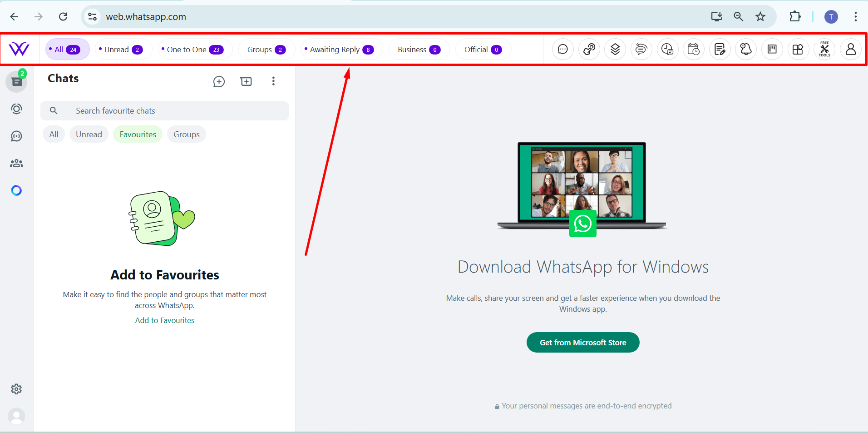Screen dimensions: 868x433
Task: Reload the page with refresh button
Action: [x=63, y=17]
